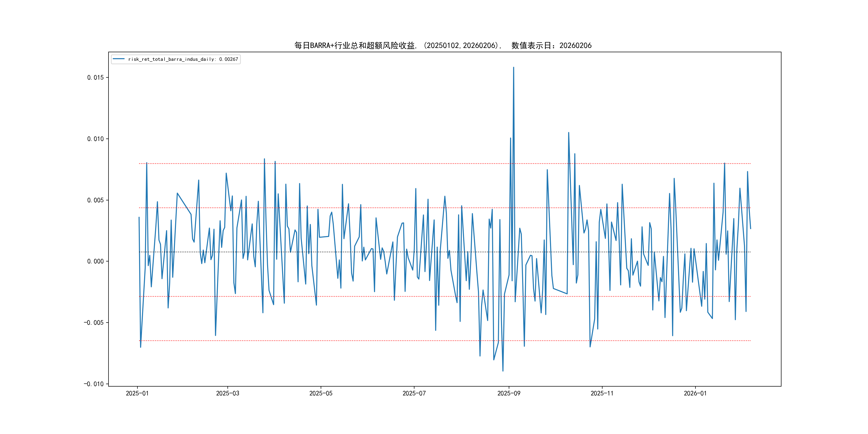Click the 0.015 y-axis tick label
The height and width of the screenshot is (434, 868).
95,77
